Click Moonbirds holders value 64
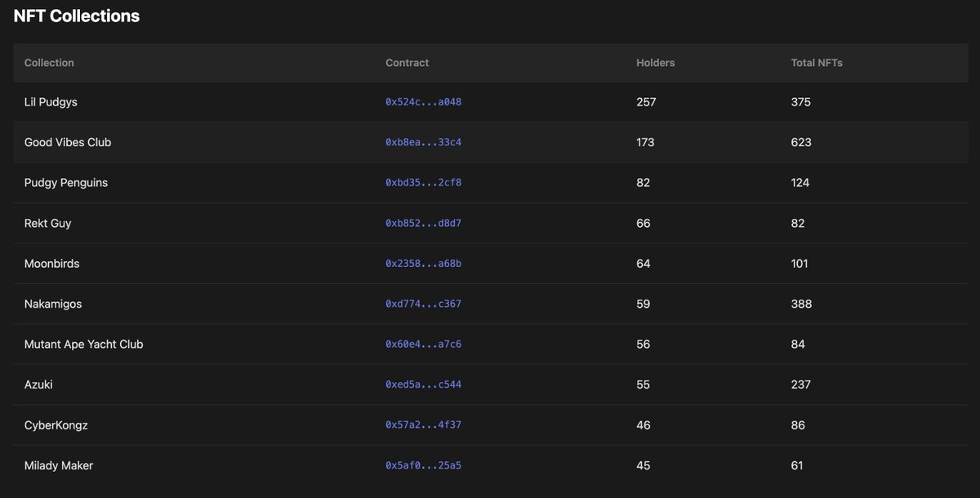 click(x=644, y=264)
